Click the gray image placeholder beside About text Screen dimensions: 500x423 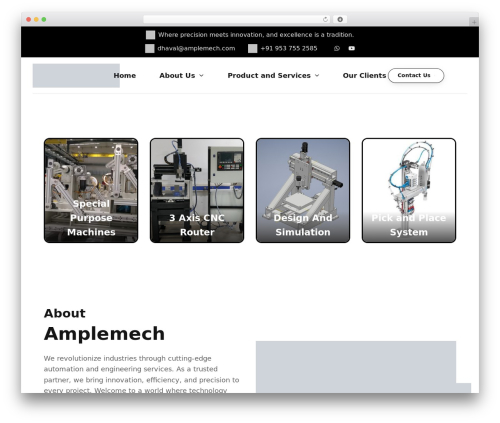[x=356, y=367]
